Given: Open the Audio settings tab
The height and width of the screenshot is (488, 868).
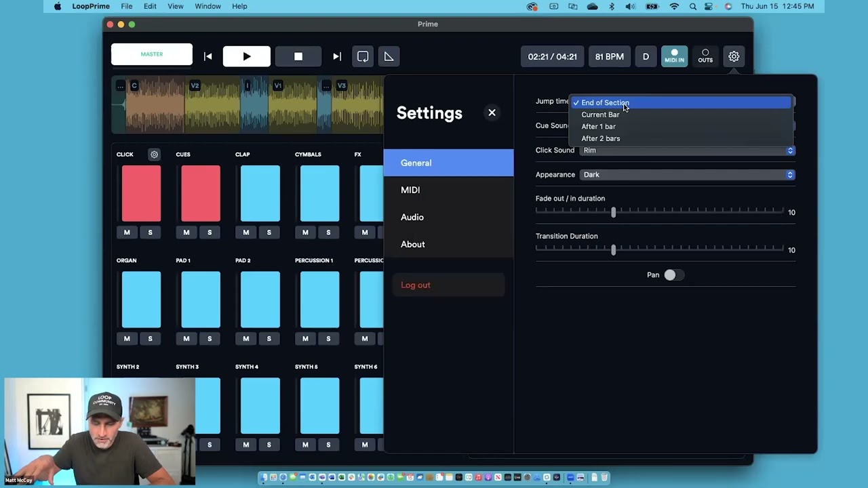Looking at the screenshot, I should (x=448, y=217).
